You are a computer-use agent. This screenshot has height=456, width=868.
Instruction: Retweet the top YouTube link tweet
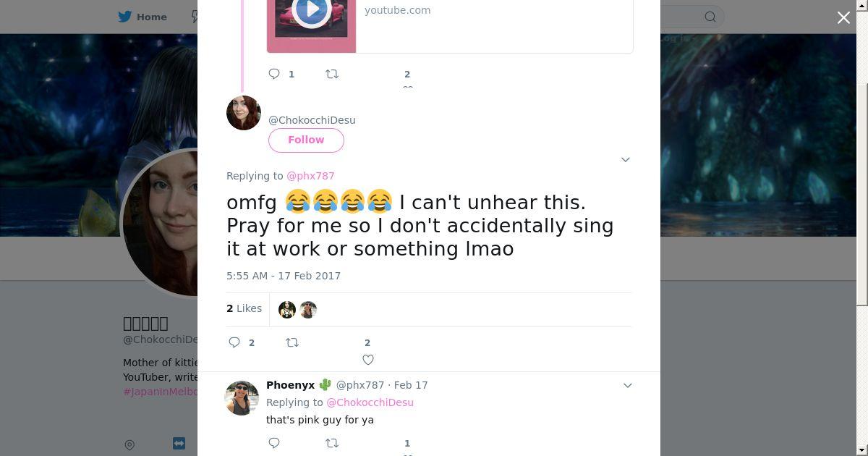coord(332,74)
